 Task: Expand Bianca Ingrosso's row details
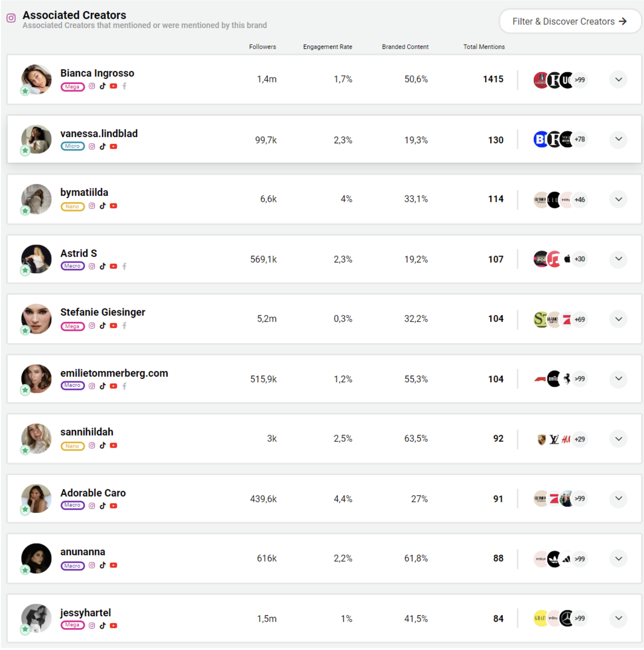pos(618,79)
